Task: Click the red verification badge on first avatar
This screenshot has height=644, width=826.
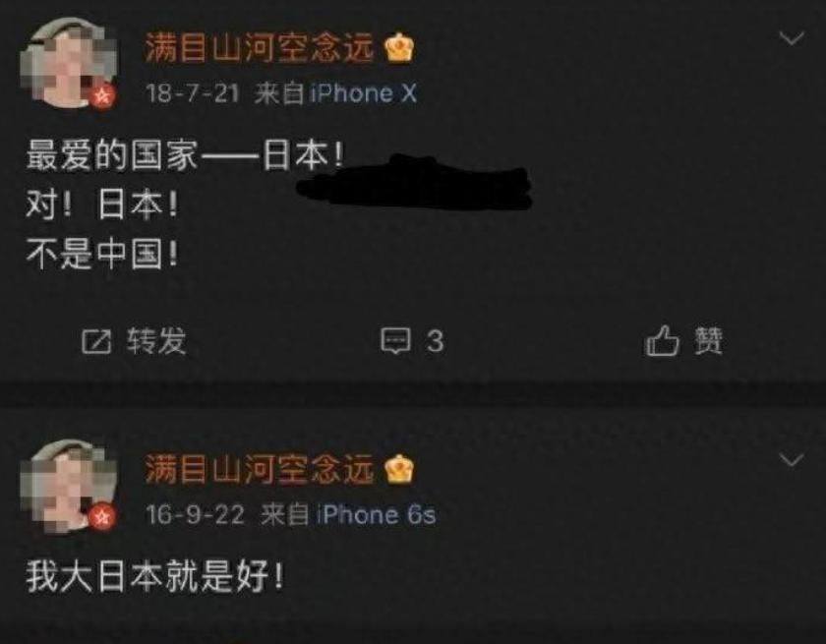Action: (103, 95)
